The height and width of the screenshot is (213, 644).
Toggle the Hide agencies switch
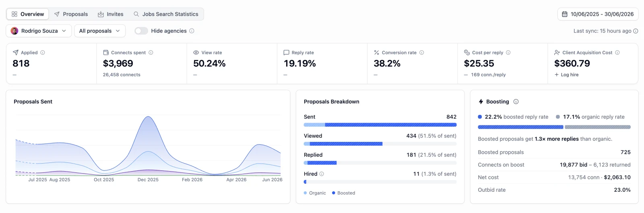pos(141,31)
